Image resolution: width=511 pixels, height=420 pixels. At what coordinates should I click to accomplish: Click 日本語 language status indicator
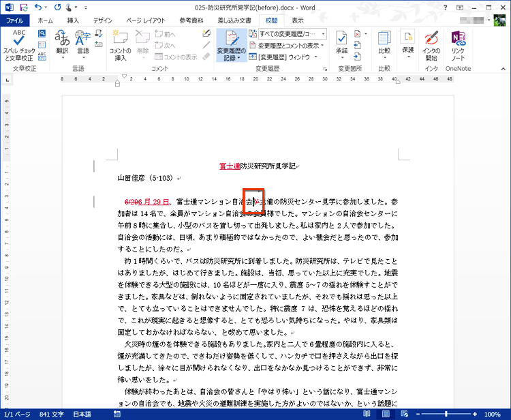82,414
